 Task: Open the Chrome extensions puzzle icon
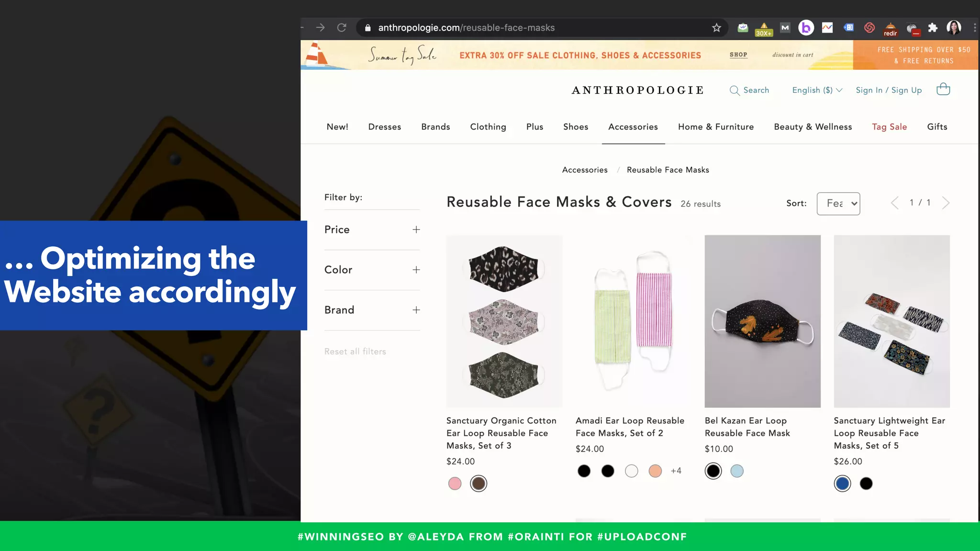point(933,28)
